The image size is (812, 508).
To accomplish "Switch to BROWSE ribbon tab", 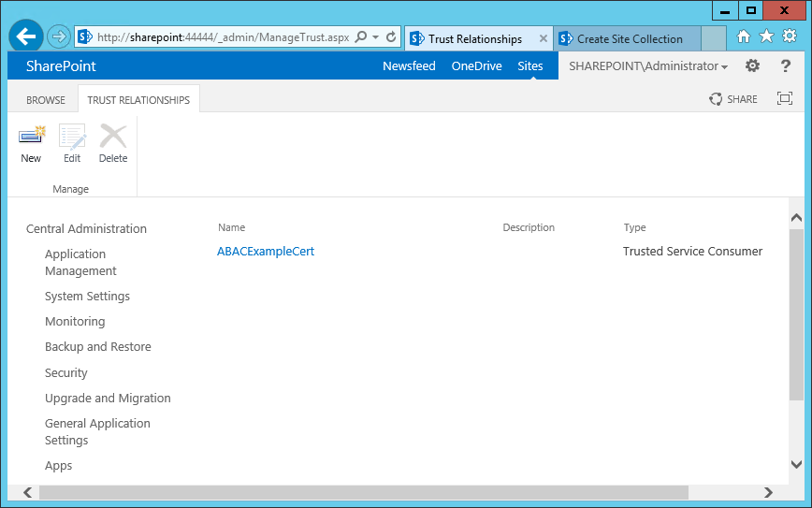I will click(x=46, y=100).
